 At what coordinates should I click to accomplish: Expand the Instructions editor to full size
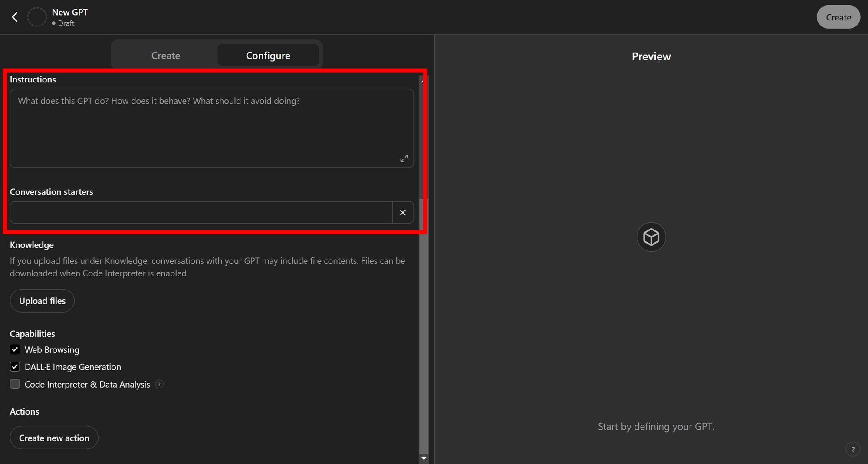click(x=404, y=158)
